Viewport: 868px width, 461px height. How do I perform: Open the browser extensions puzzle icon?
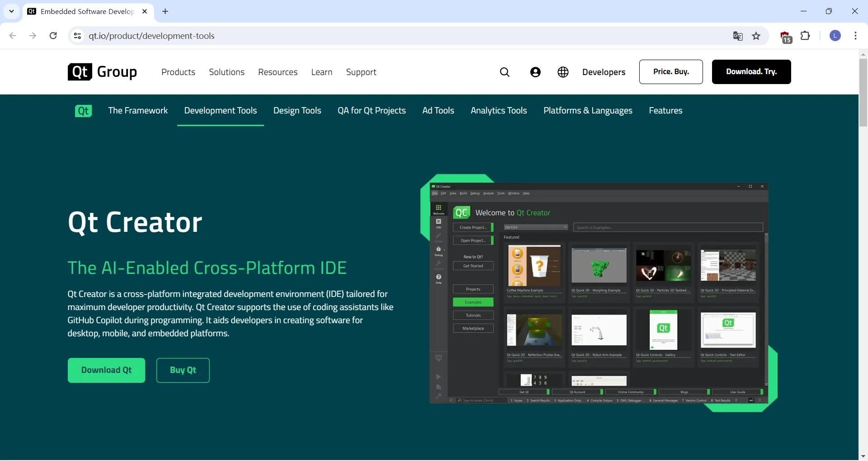pos(805,36)
